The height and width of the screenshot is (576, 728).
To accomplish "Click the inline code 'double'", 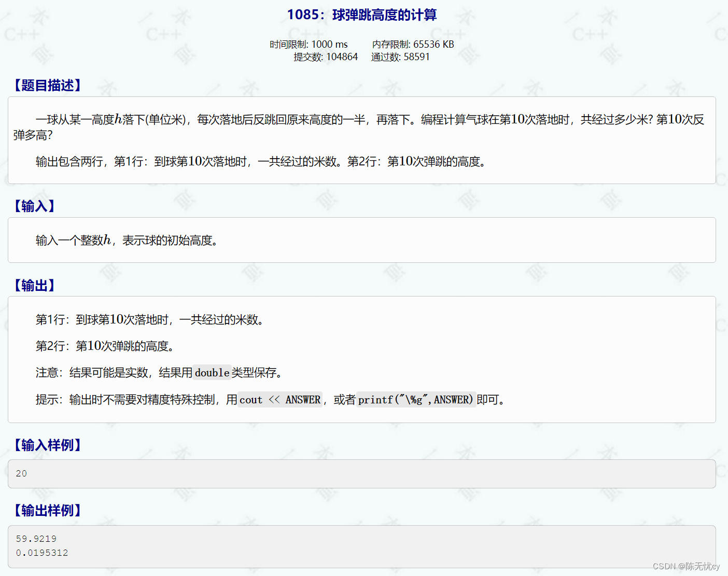I will [212, 372].
